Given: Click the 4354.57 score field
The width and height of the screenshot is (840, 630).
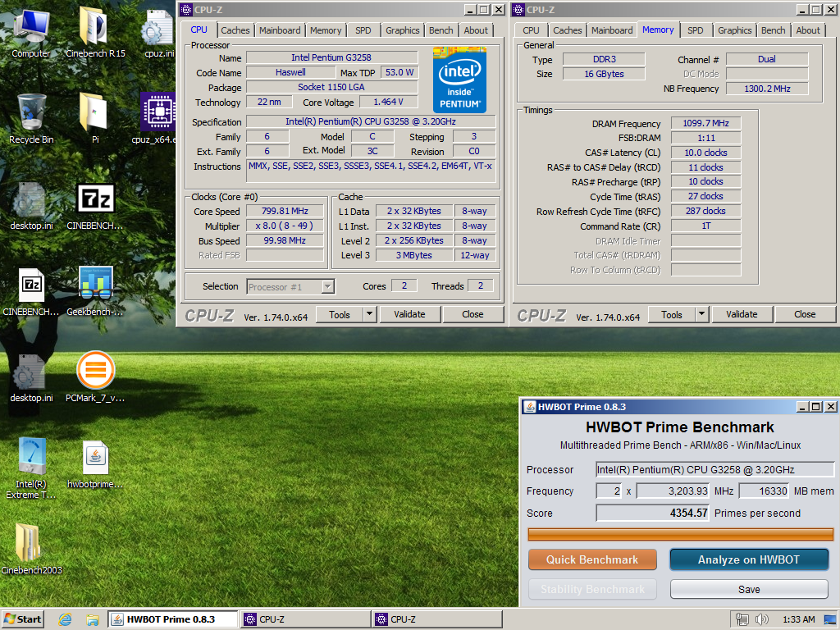Looking at the screenshot, I should click(x=652, y=514).
